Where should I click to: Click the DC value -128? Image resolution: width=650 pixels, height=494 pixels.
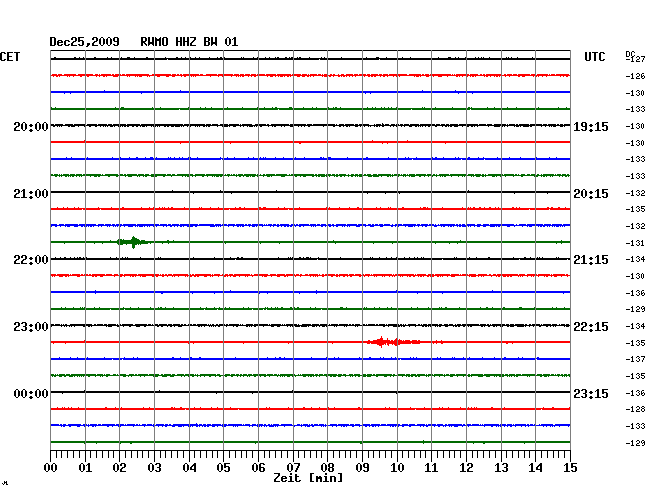tap(635, 409)
